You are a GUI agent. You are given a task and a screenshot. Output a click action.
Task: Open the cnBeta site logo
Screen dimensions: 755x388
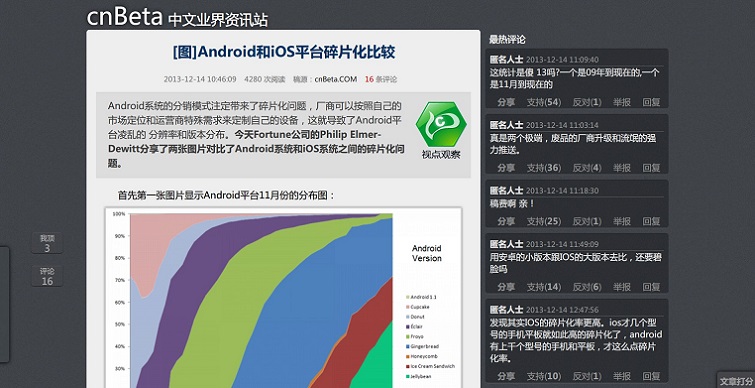(124, 17)
